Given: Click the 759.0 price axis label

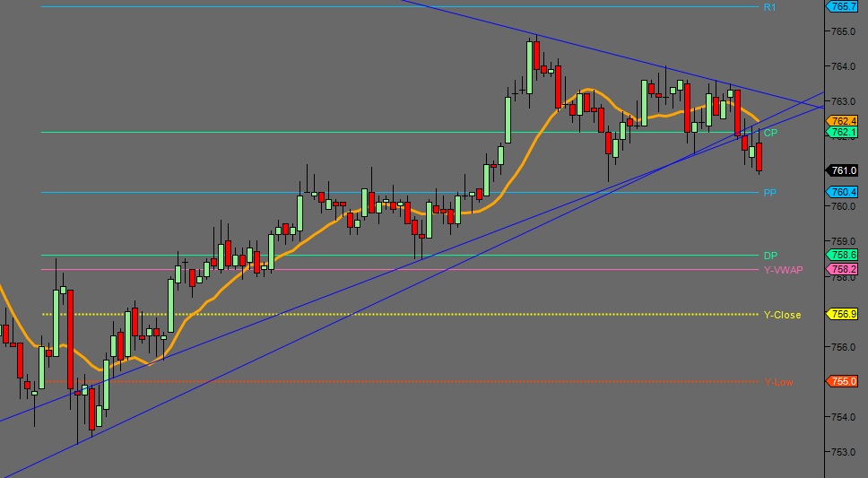Looking at the screenshot, I should click(x=843, y=241).
